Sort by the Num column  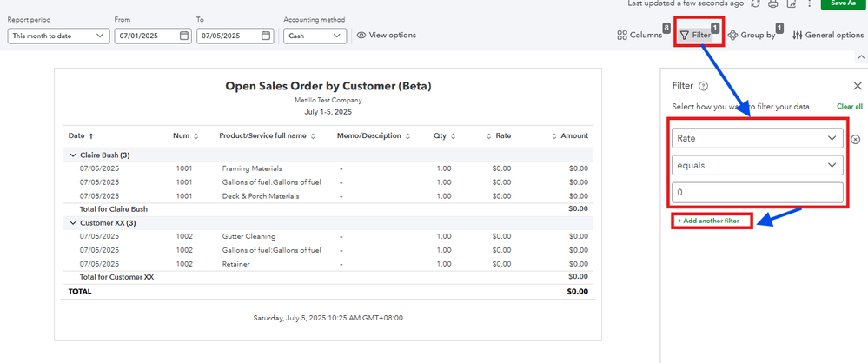[186, 135]
